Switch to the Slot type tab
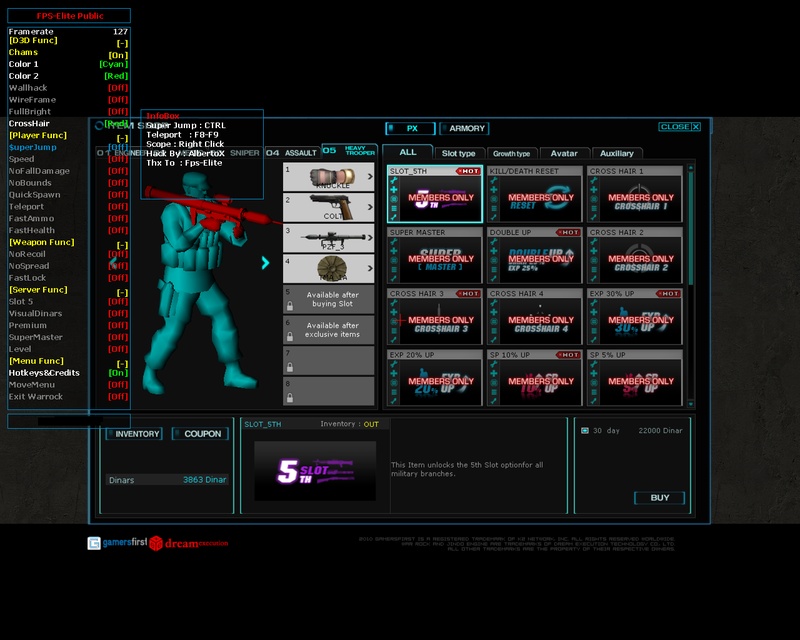Image resolution: width=800 pixels, height=640 pixels. 459,153
